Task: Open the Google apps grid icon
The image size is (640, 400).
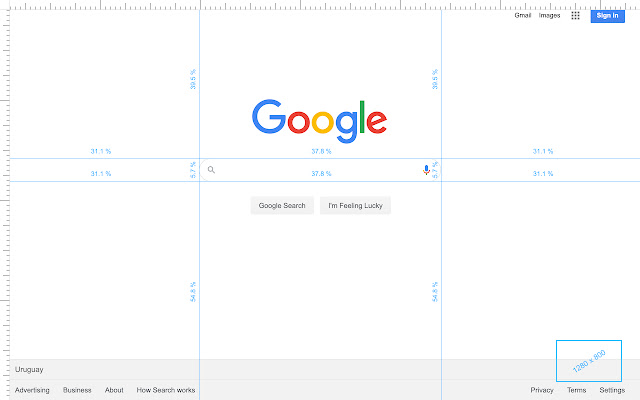Action: click(x=575, y=16)
